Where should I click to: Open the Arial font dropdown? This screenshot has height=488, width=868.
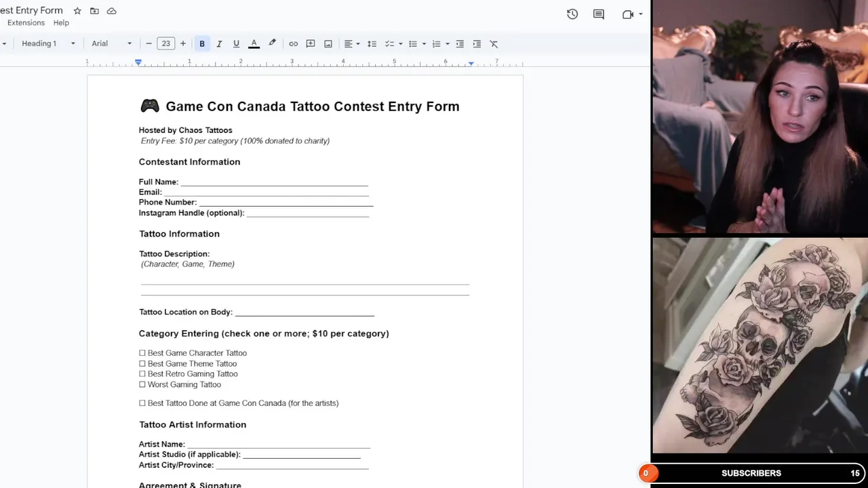point(112,43)
